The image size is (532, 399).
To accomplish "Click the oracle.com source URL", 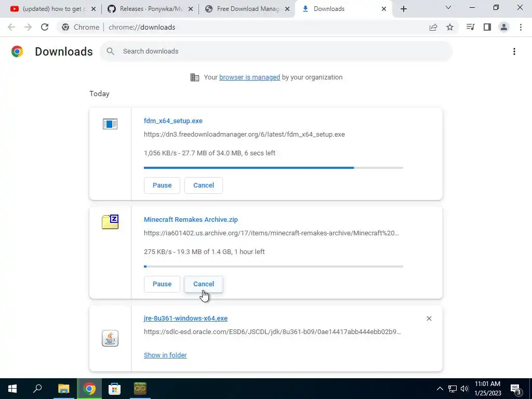I will (272, 332).
